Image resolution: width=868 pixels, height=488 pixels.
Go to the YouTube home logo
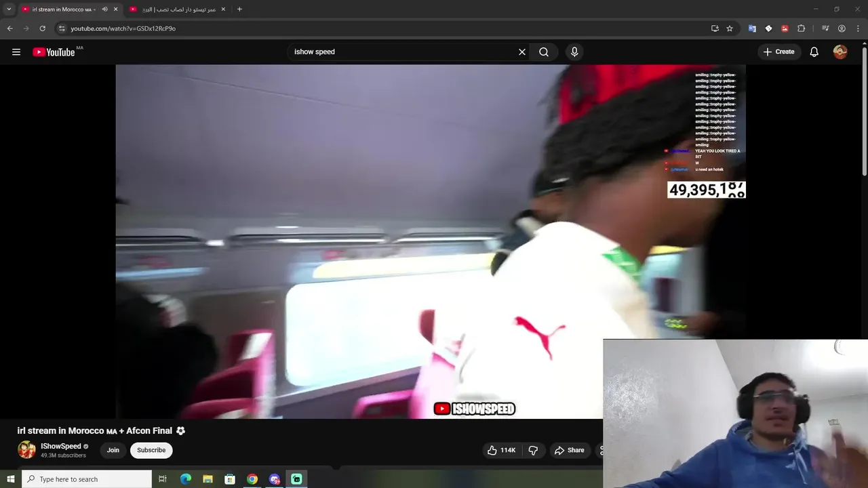54,52
